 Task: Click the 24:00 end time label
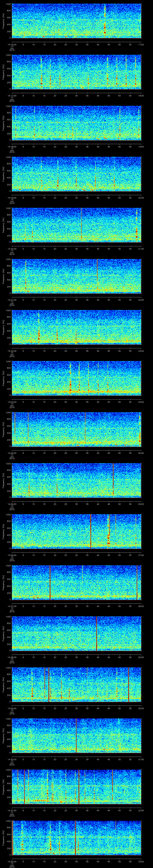click(x=141, y=402)
